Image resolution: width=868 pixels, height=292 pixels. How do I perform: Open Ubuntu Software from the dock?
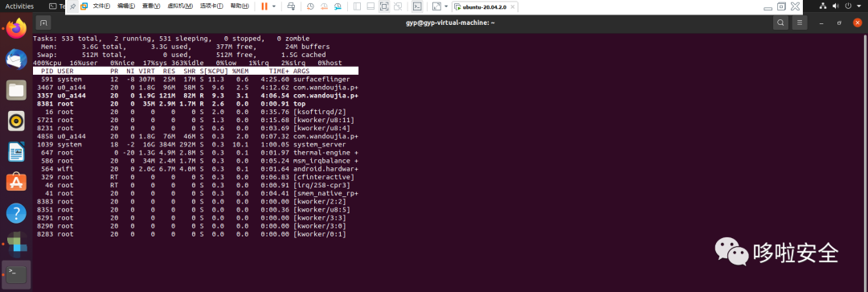[x=17, y=182]
